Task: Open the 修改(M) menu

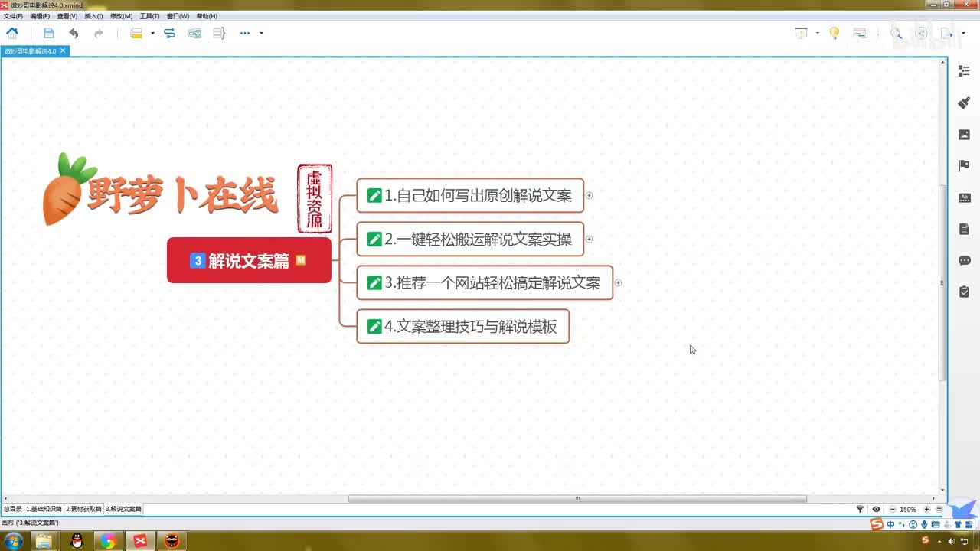Action: click(x=121, y=16)
